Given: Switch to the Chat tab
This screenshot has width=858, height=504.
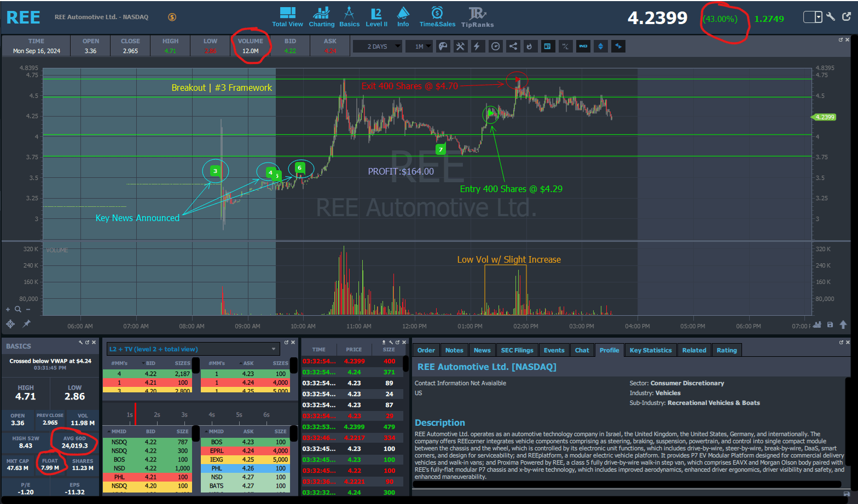Looking at the screenshot, I should 582,350.
